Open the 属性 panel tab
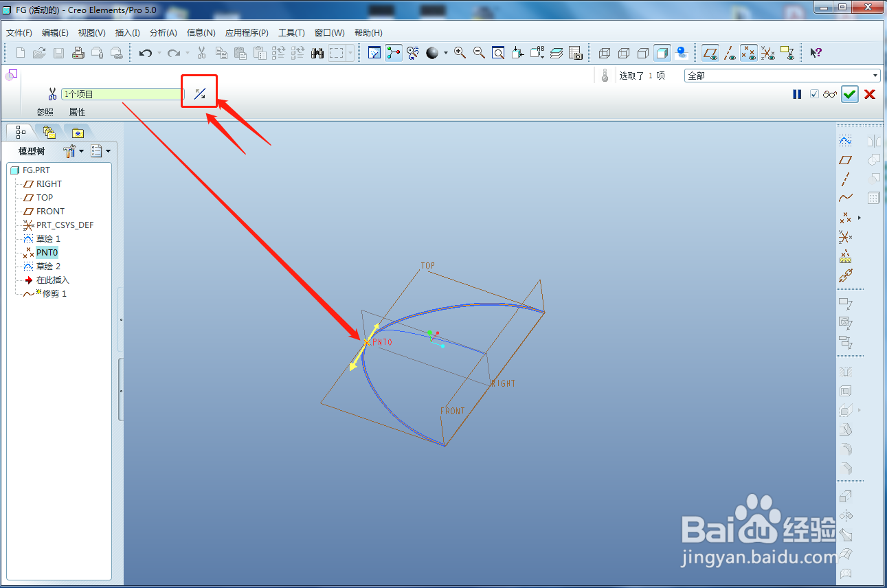The height and width of the screenshot is (588, 887). pyautogui.click(x=77, y=112)
